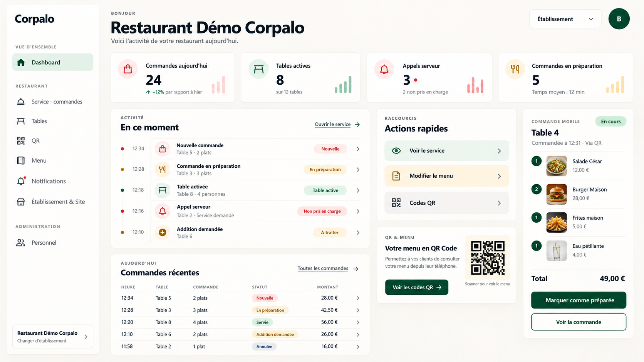Open the Personnel administration page
The image size is (644, 362).
point(53,243)
